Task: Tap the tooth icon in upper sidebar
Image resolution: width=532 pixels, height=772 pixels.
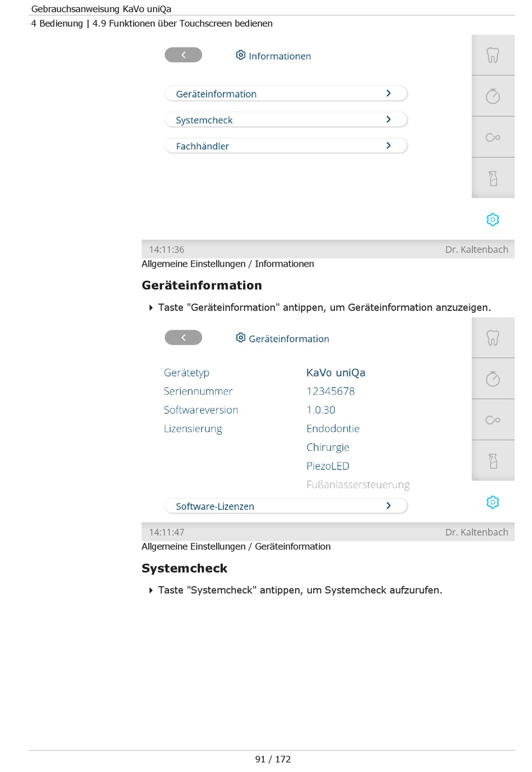Action: tap(493, 55)
